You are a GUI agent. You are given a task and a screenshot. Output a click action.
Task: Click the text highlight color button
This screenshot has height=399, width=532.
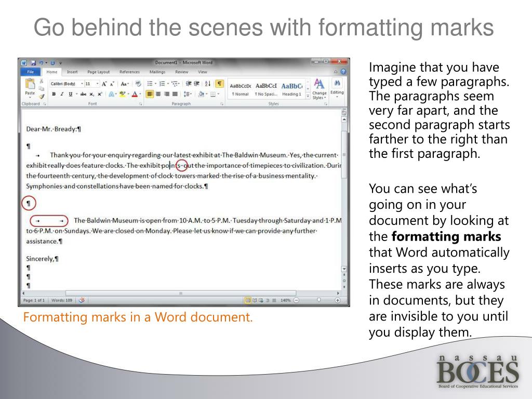(x=123, y=94)
